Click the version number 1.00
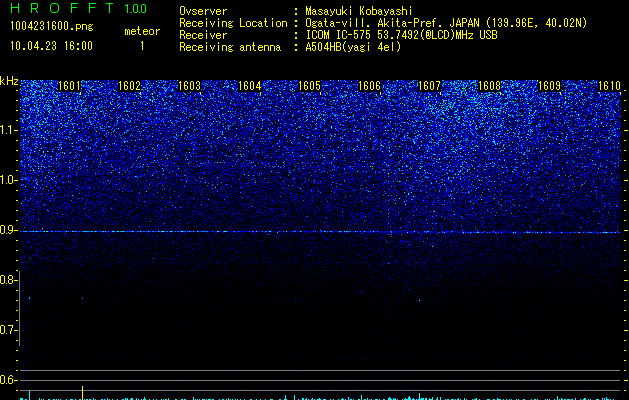629x400 pixels. (x=136, y=8)
